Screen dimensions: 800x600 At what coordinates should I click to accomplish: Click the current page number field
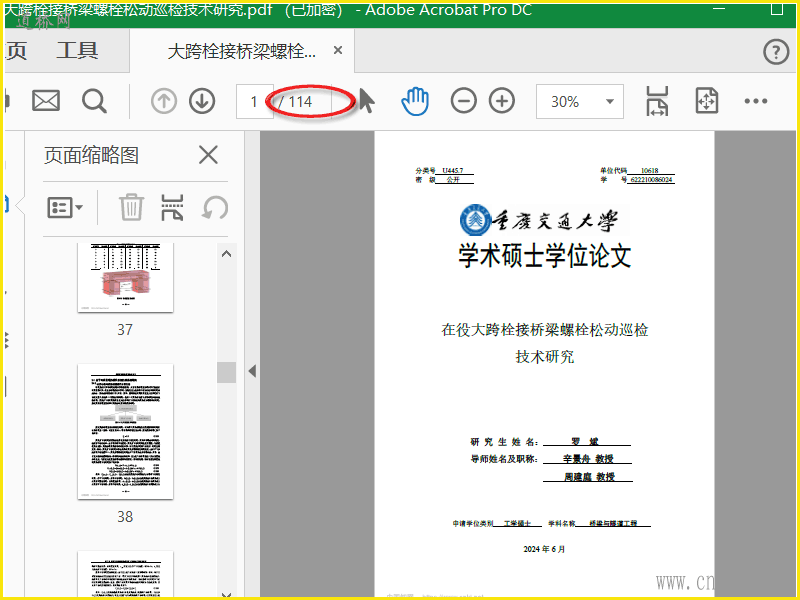(x=254, y=102)
